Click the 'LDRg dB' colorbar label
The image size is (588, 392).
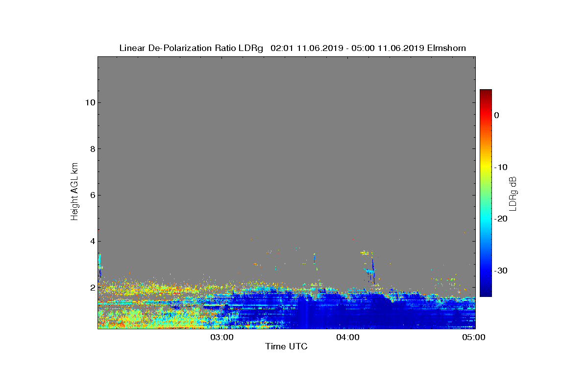tap(513, 193)
